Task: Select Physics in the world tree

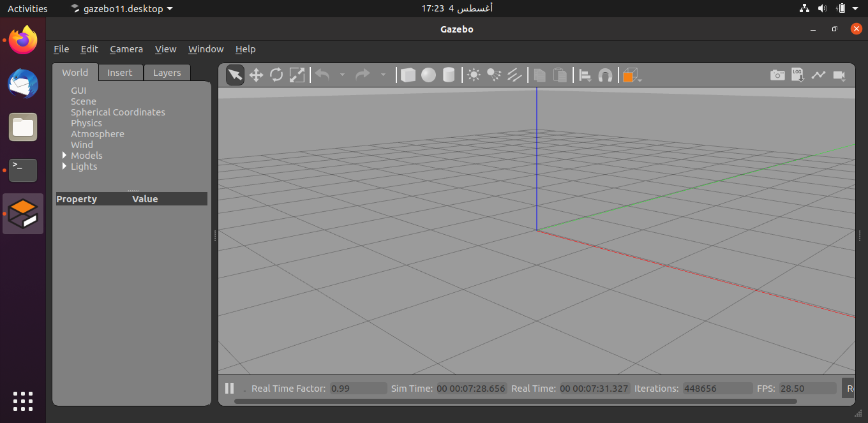Action: coord(86,123)
